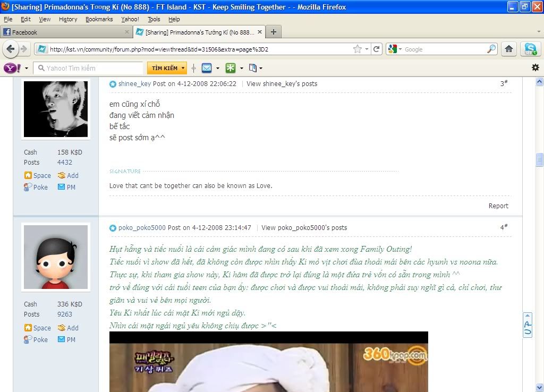Click the Yahoo! logo on toolbar
The width and height of the screenshot is (544, 392).
click(12, 68)
